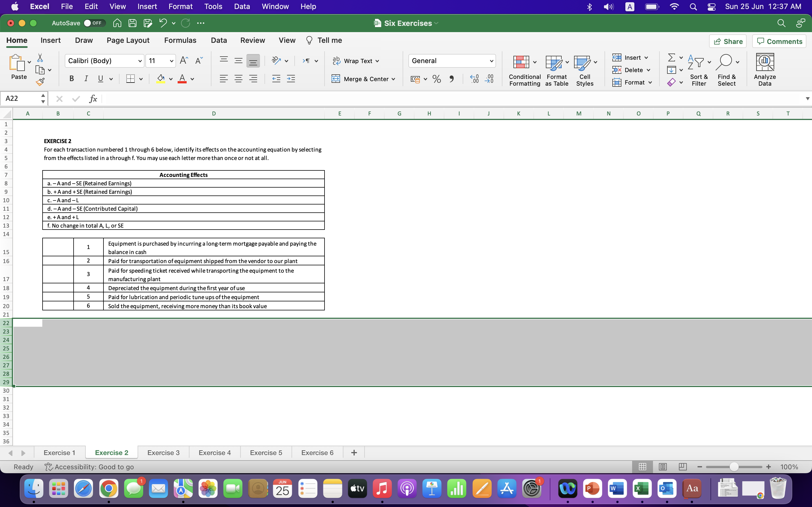Open the number format dropdown showing General

coord(491,61)
